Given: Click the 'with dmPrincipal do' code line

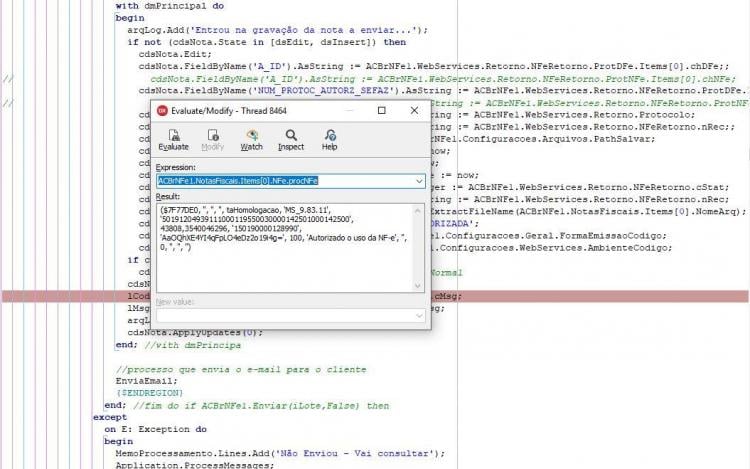Looking at the screenshot, I should pyautogui.click(x=170, y=6).
